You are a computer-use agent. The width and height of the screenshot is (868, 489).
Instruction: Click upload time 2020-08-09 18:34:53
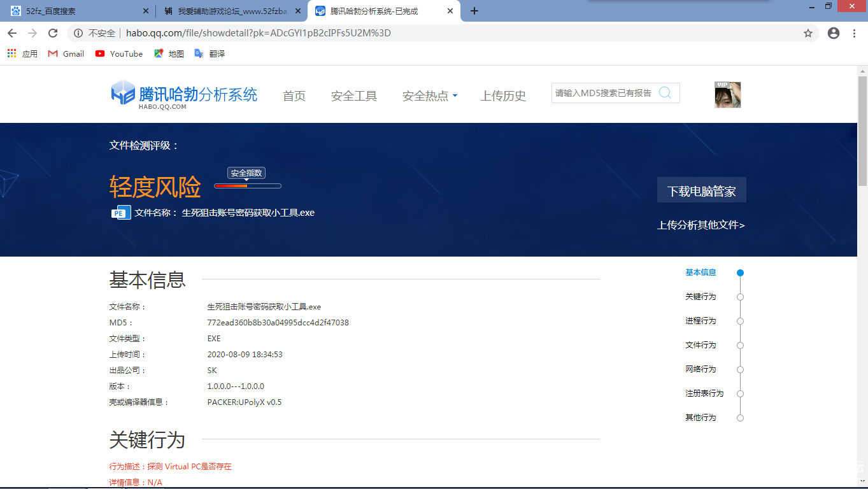pos(245,355)
